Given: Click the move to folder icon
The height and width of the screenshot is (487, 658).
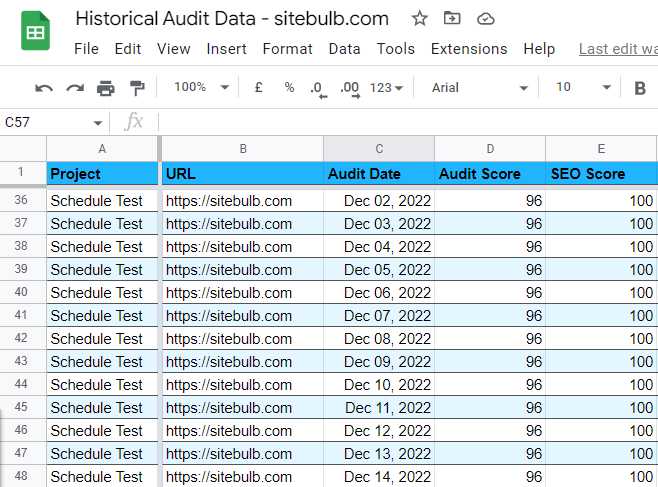Looking at the screenshot, I should pos(452,18).
